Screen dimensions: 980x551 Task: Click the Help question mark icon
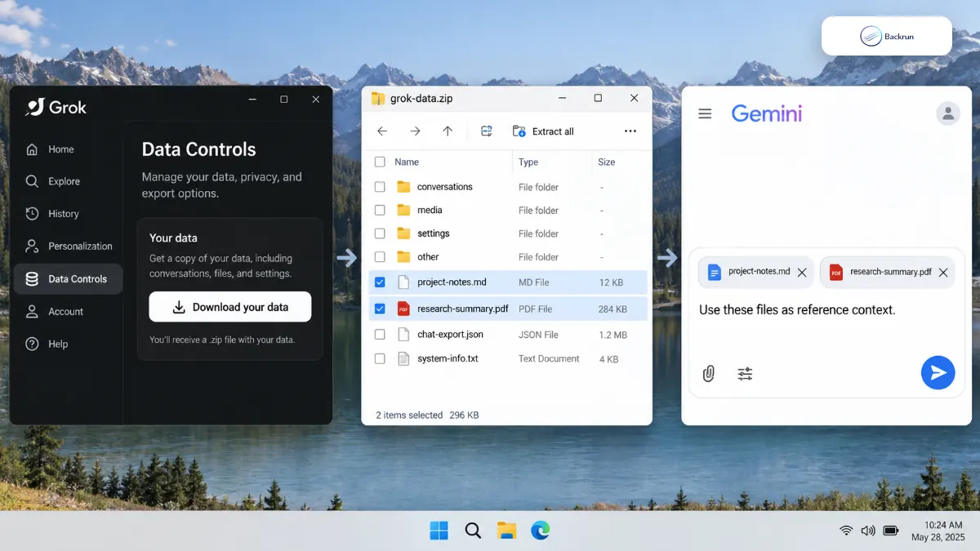pyautogui.click(x=32, y=344)
